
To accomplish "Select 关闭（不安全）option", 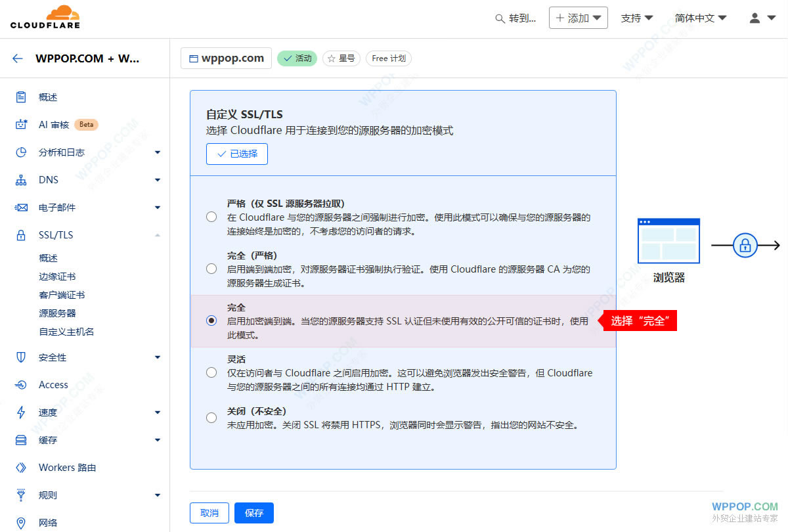I will tap(211, 418).
